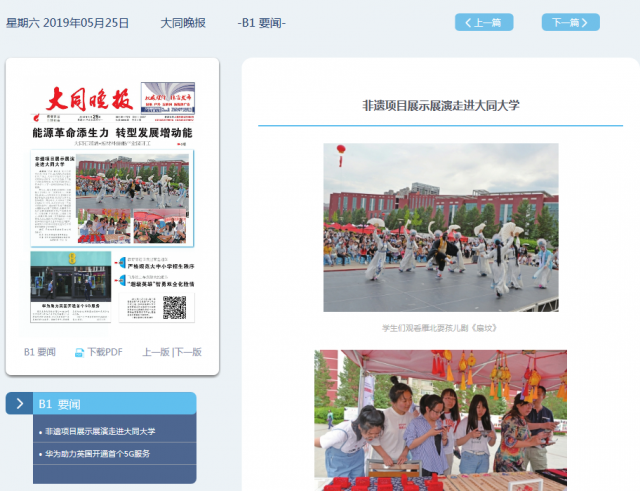Click the 大同晚报 masthead on the page thumbnail
The image size is (640, 491).
click(x=89, y=99)
